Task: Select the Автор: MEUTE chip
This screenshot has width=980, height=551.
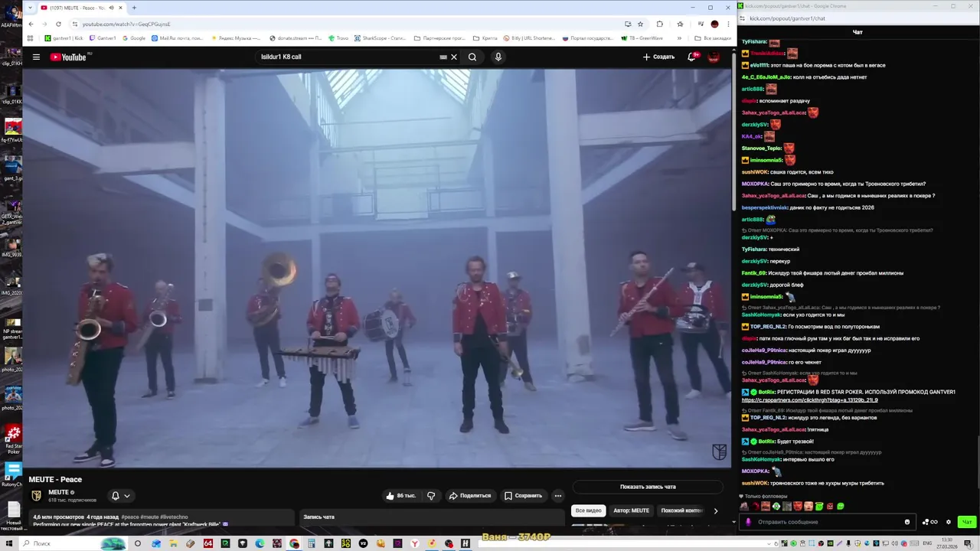Action: (631, 510)
